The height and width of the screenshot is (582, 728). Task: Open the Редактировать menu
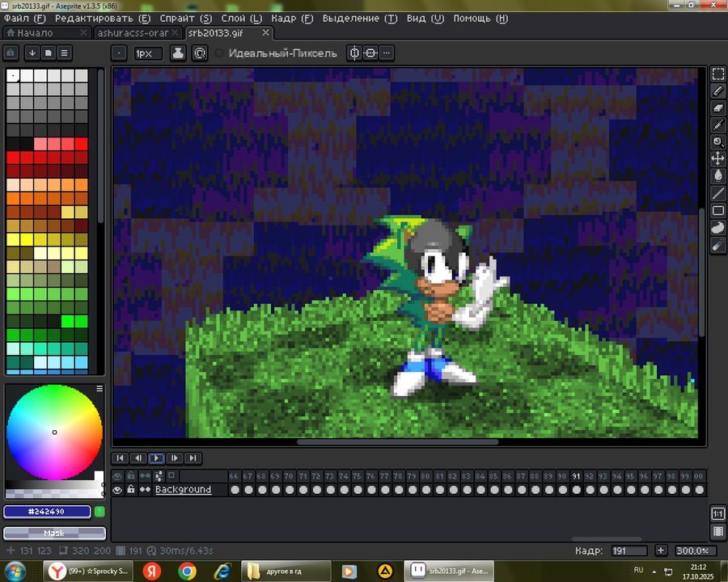[x=103, y=19]
